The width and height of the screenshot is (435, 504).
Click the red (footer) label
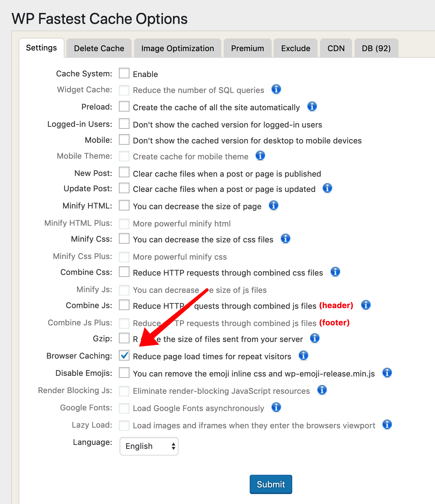[x=334, y=322]
